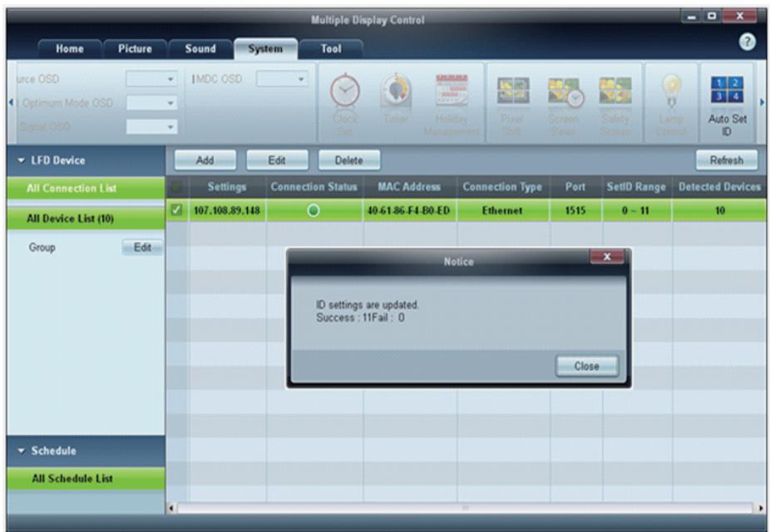Click the SetID Range column header

pos(636,187)
